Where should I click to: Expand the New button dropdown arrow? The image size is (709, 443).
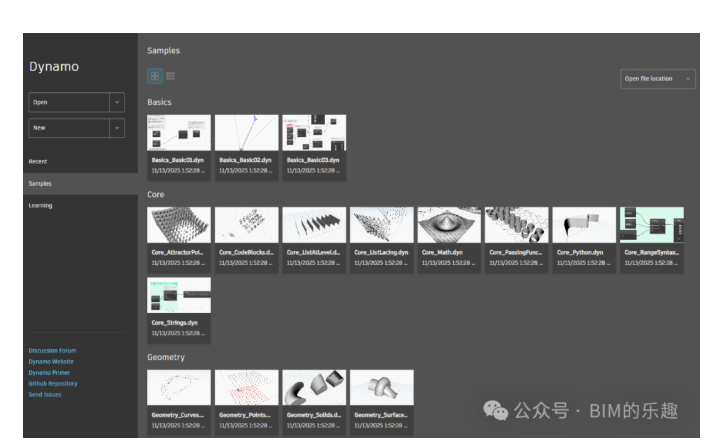116,128
